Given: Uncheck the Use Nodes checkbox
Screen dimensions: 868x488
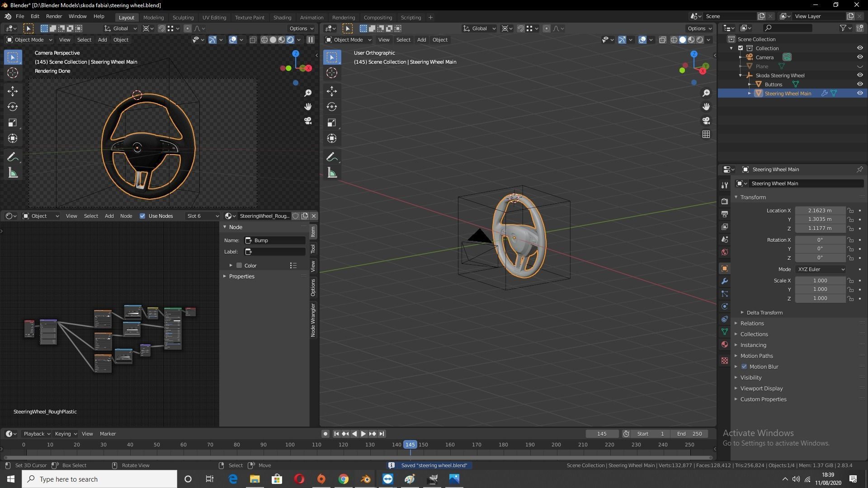Looking at the screenshot, I should (142, 216).
